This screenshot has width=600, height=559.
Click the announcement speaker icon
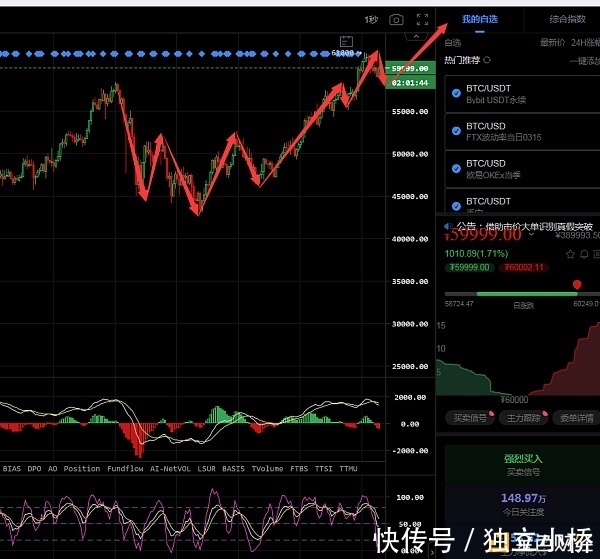(448, 226)
